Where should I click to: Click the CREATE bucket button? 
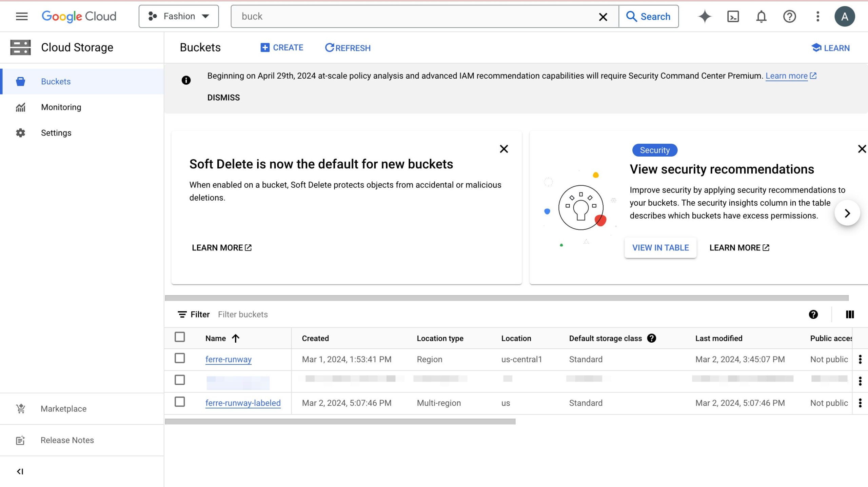tap(282, 48)
